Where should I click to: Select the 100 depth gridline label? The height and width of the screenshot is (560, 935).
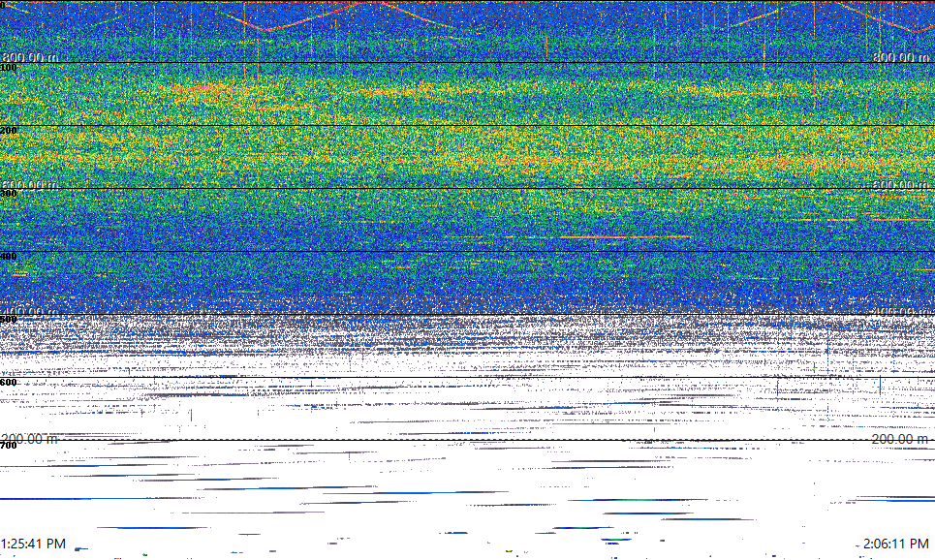click(9, 68)
